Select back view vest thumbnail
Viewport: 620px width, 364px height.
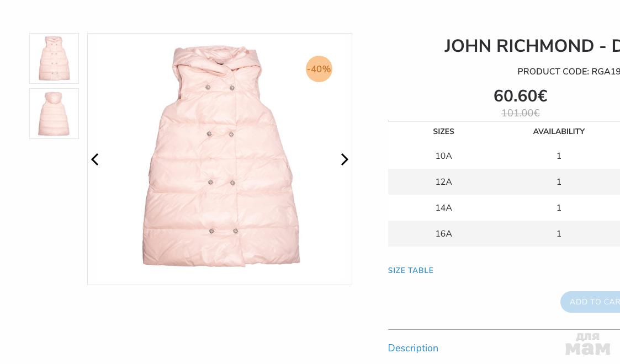[54, 114]
